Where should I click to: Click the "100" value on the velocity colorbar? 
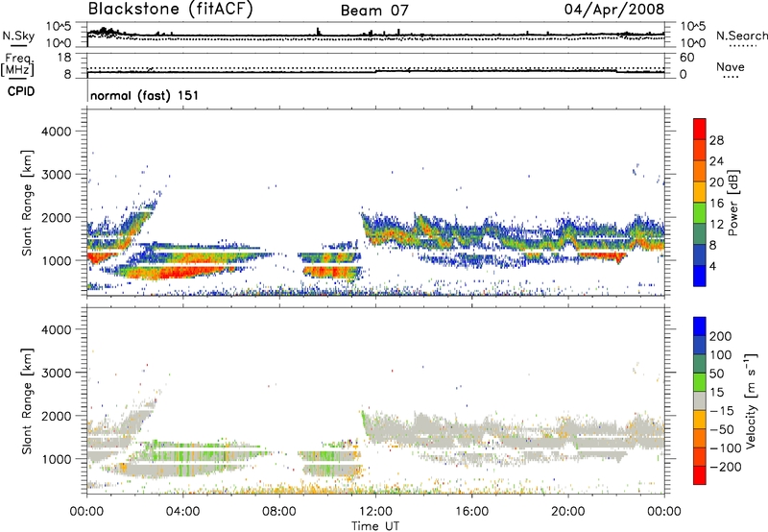click(x=721, y=355)
